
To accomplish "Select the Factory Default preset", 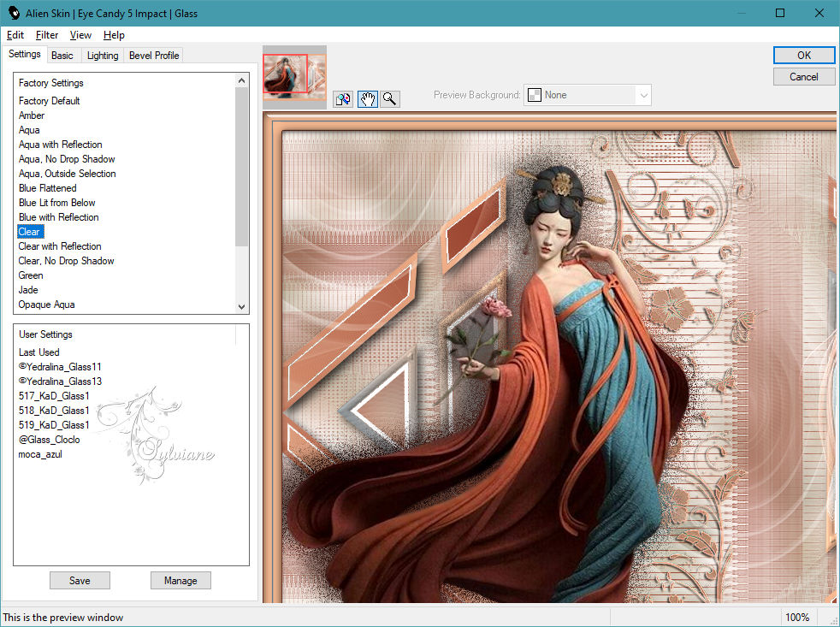I will (x=49, y=101).
